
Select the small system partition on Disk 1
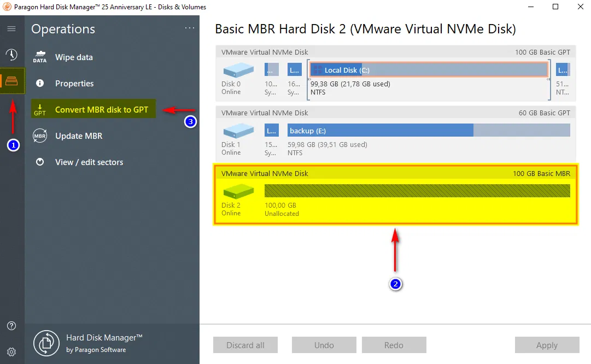pyautogui.click(x=272, y=131)
